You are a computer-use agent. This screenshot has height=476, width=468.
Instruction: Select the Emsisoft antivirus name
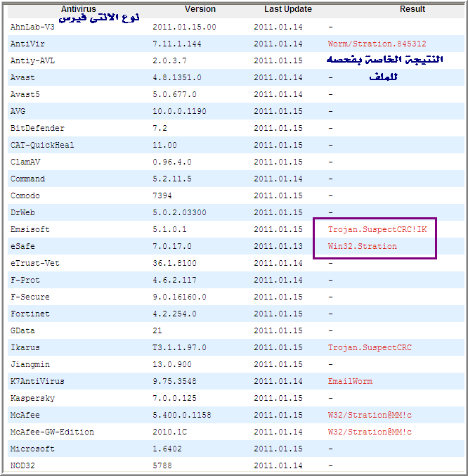click(x=30, y=229)
